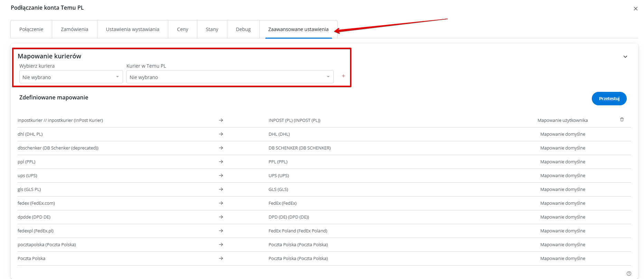Click the arrow icon in ups row
The width and height of the screenshot is (644, 279).
(x=221, y=175)
